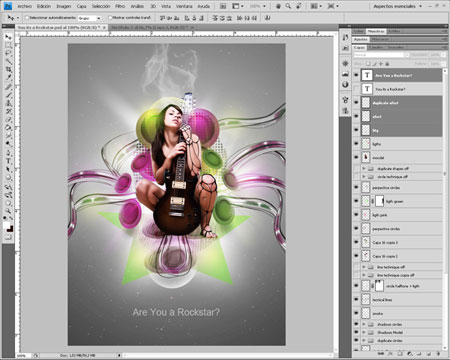450x360 pixels.
Task: Expand the 'Shadows Model' group
Action: pyautogui.click(x=364, y=332)
